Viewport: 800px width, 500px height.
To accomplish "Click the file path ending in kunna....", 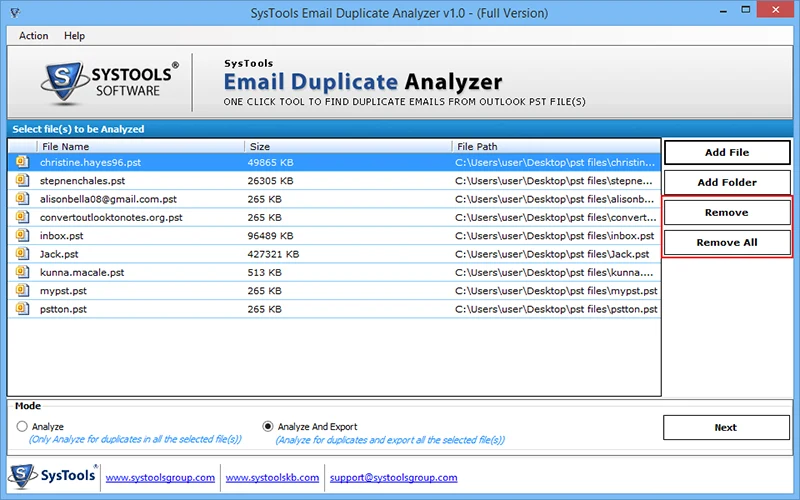I will coord(554,273).
